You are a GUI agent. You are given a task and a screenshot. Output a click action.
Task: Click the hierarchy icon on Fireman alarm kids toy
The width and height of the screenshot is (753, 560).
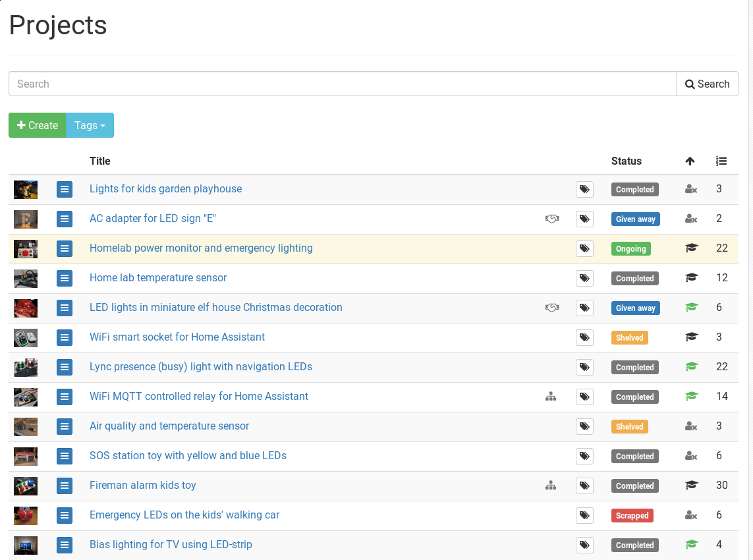pos(551,486)
